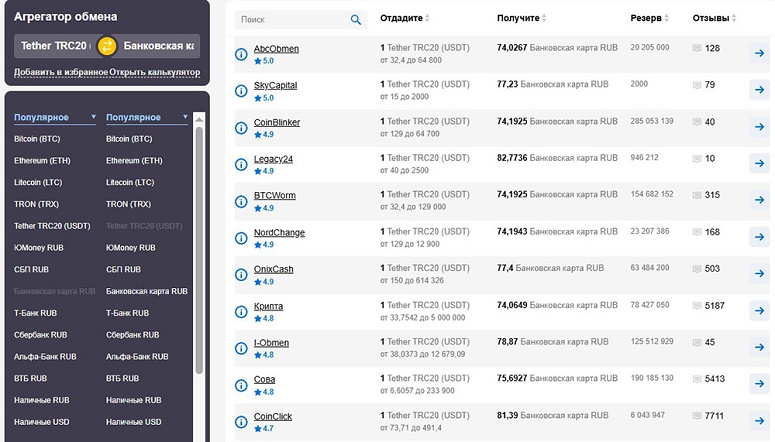
Task: Open info icon for CoinClick
Action: (241, 422)
